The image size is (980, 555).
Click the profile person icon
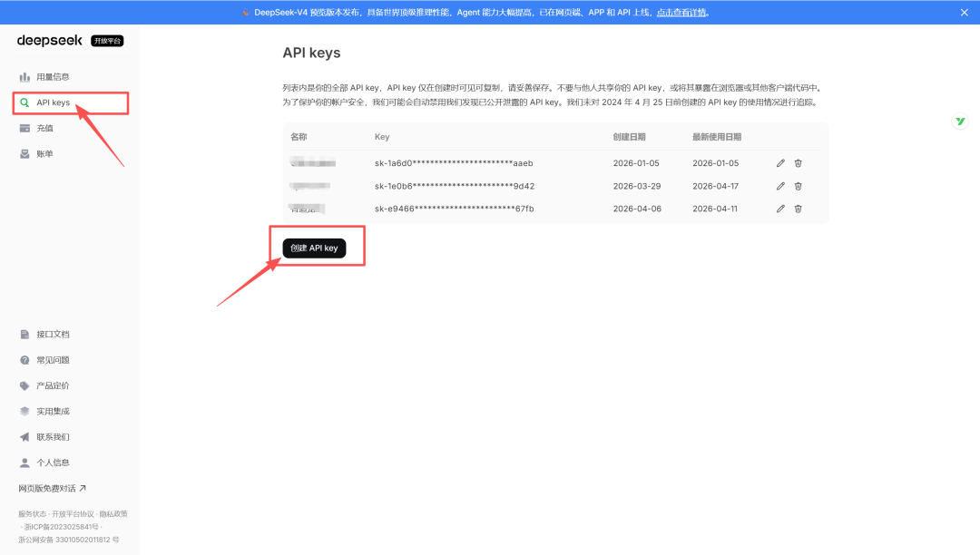[24, 462]
